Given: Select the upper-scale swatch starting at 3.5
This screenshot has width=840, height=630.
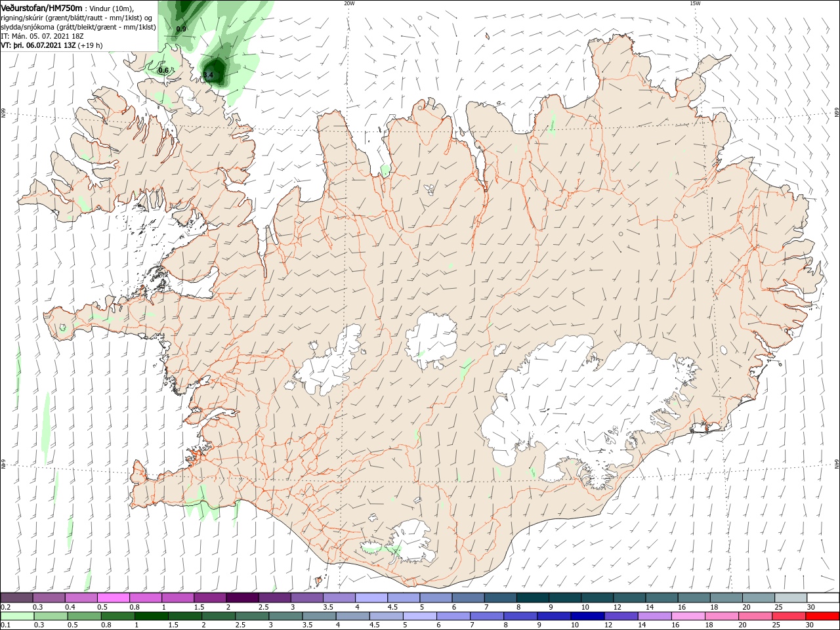Looking at the screenshot, I should pyautogui.click(x=338, y=598).
